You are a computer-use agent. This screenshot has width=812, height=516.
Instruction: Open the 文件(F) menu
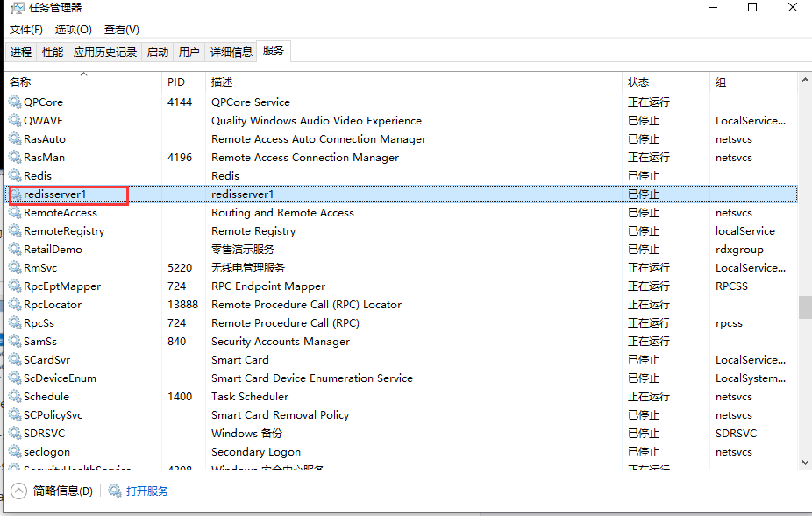(x=25, y=29)
